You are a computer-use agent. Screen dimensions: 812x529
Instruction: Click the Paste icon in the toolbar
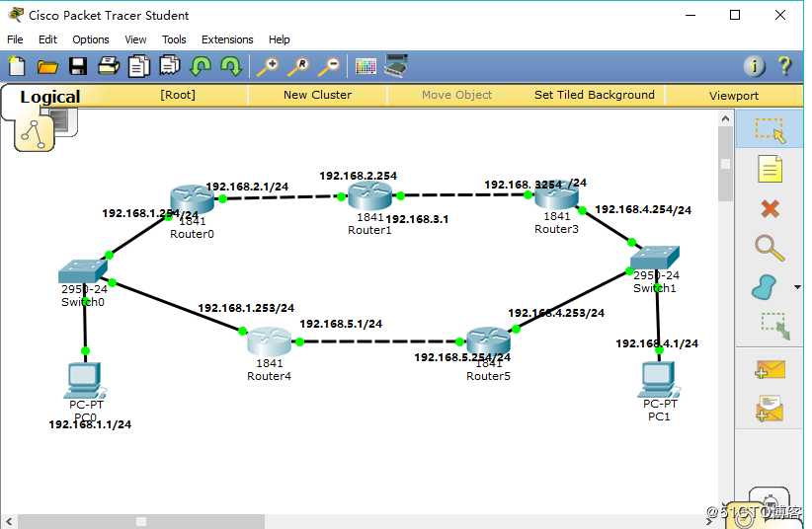(169, 66)
